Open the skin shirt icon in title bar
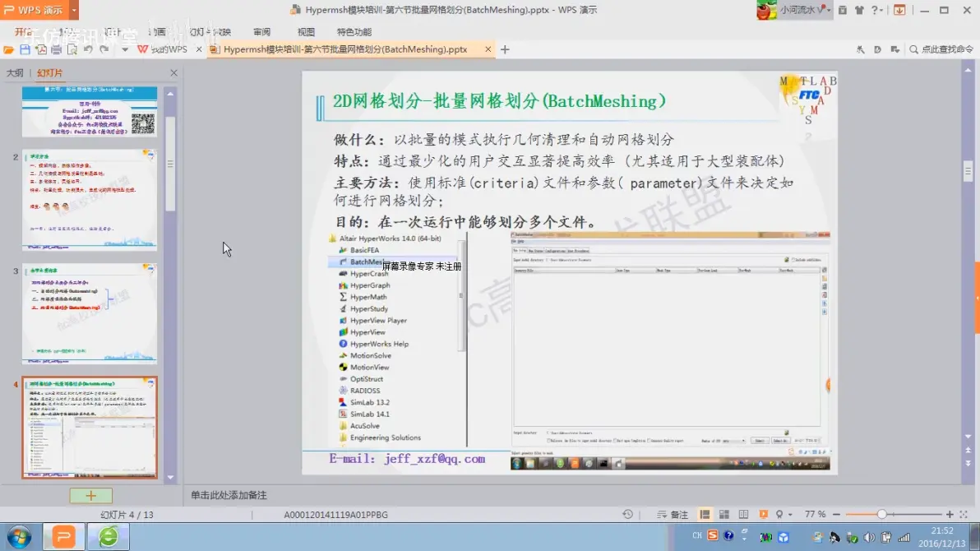The image size is (980, 551). click(859, 10)
